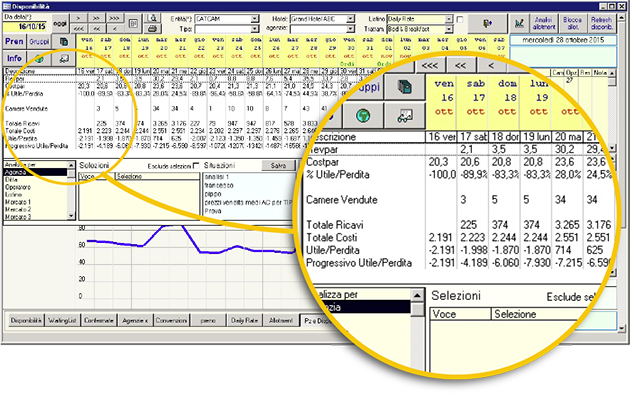Click the exit door icon button

point(487,24)
